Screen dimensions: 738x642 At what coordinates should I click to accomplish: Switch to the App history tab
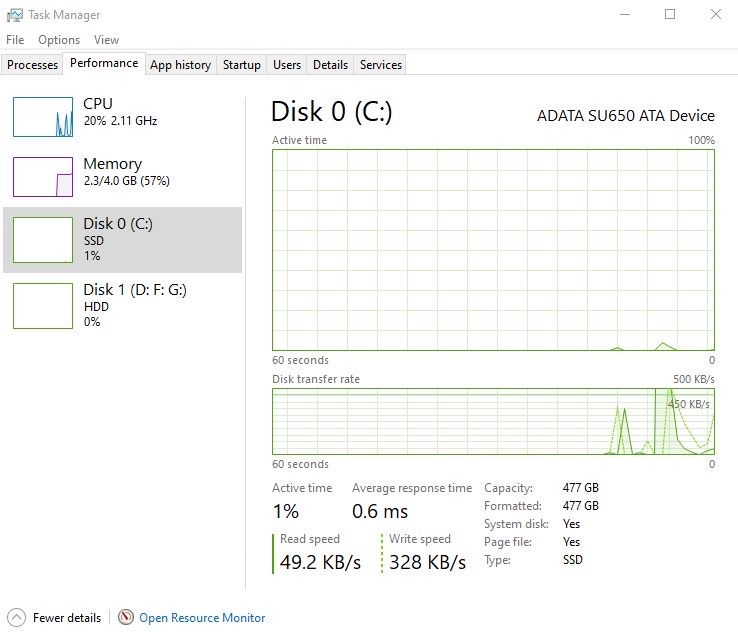point(180,65)
